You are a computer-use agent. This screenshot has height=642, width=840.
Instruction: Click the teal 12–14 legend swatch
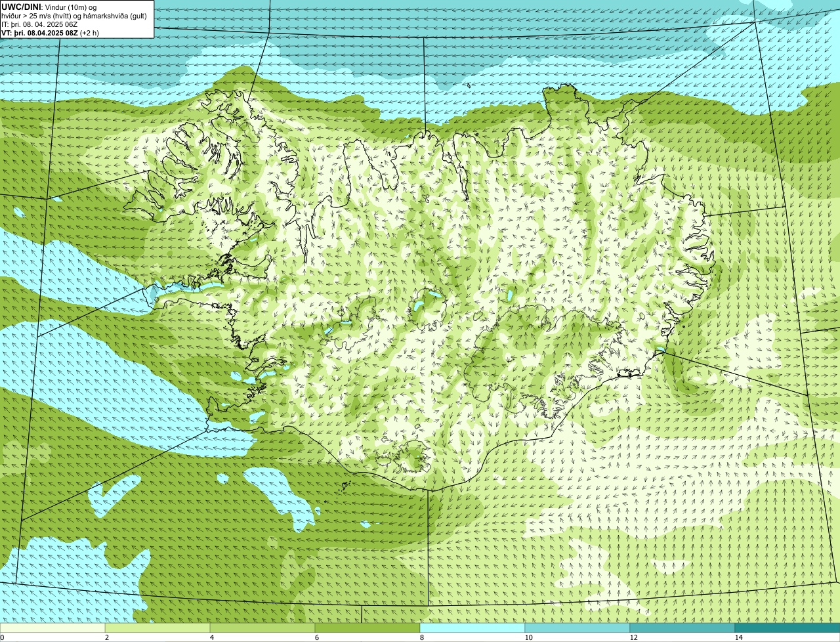pos(682,628)
